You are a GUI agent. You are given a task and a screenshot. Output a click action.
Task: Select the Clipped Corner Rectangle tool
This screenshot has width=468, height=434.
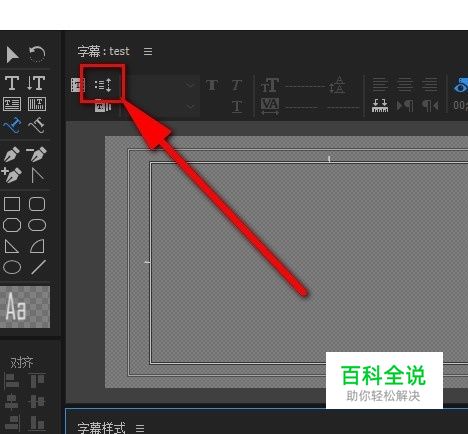[12, 225]
